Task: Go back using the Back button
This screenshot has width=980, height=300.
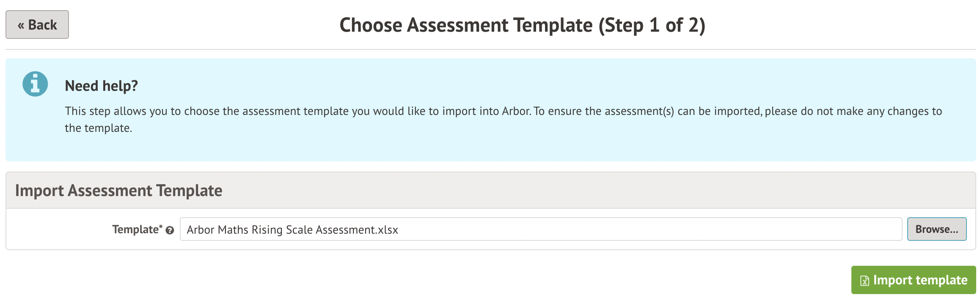Action: click(37, 25)
